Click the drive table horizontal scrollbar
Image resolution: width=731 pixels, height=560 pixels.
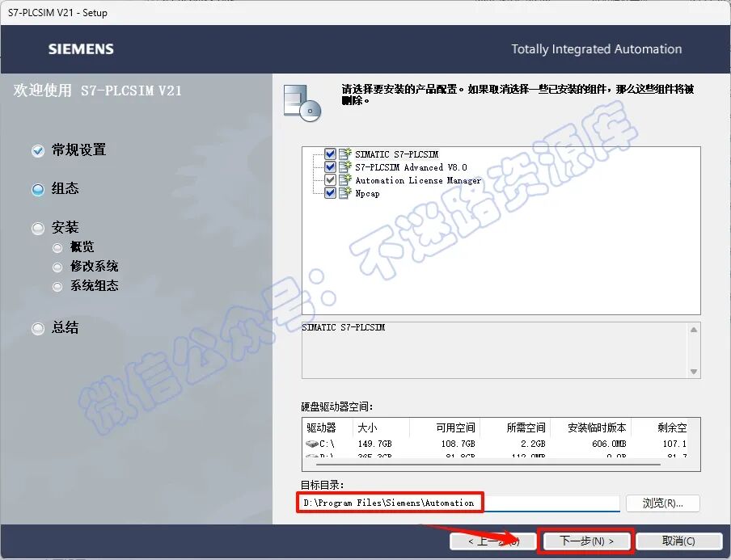pyautogui.click(x=488, y=465)
